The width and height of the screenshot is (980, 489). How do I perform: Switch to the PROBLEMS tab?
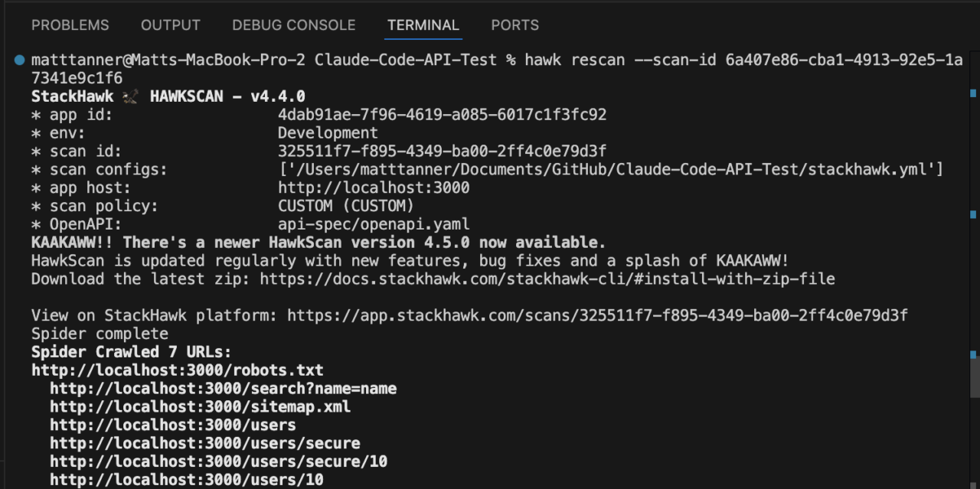pyautogui.click(x=70, y=25)
